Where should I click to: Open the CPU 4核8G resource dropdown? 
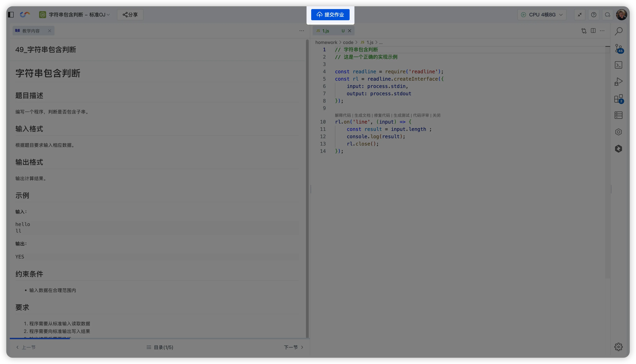coord(542,15)
